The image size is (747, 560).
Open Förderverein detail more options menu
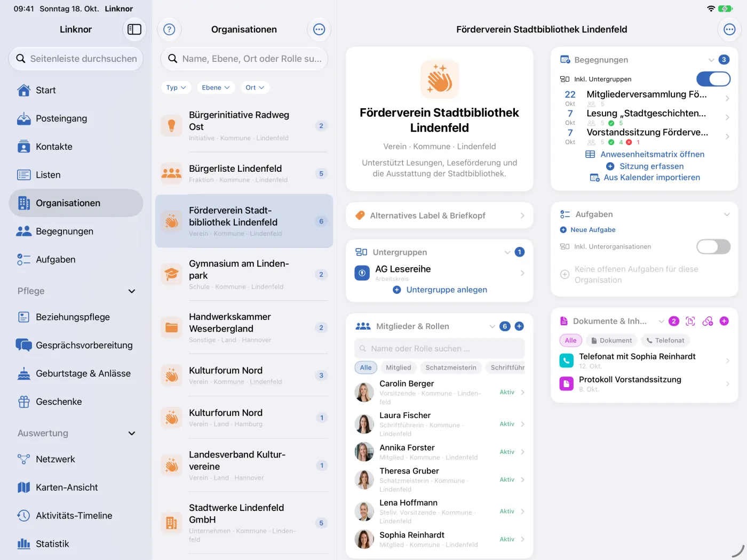729,29
